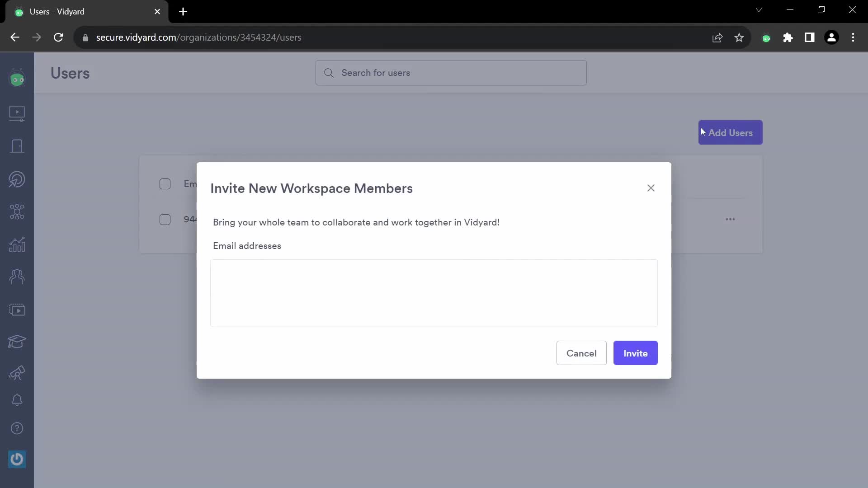Open the graduation cap learning icon
868x488 pixels.
point(17,341)
